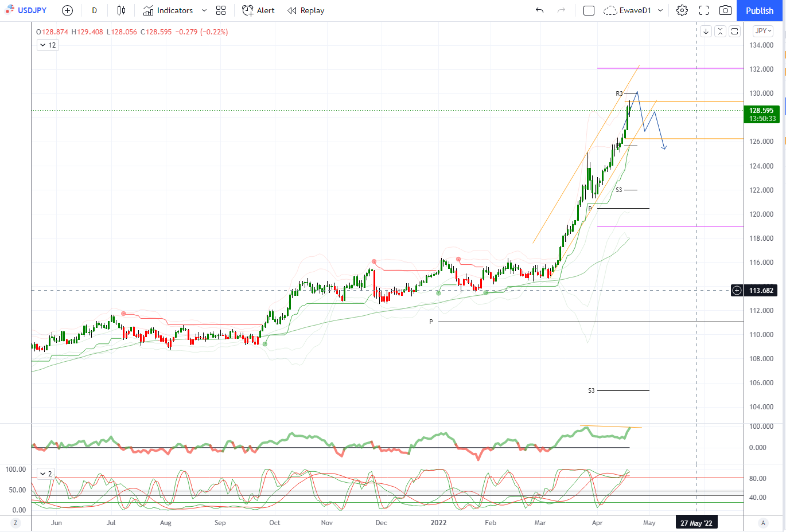
Task: Click the 2022 label on time axis
Action: [x=438, y=523]
